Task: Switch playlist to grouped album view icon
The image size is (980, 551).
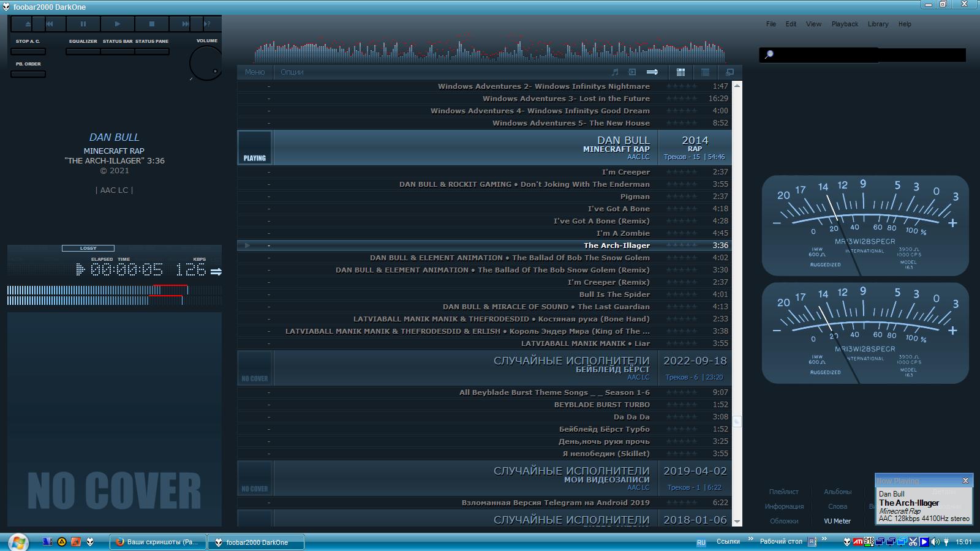Action: [x=680, y=72]
